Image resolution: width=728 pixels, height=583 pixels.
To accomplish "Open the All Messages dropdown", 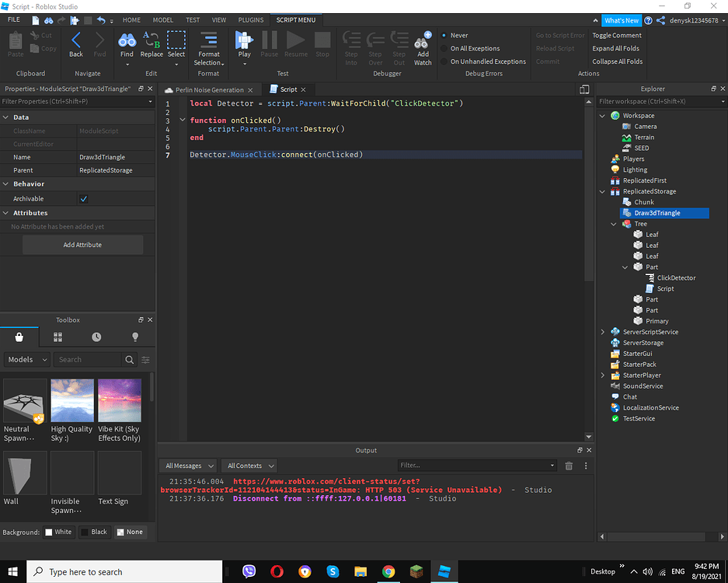I will [189, 466].
